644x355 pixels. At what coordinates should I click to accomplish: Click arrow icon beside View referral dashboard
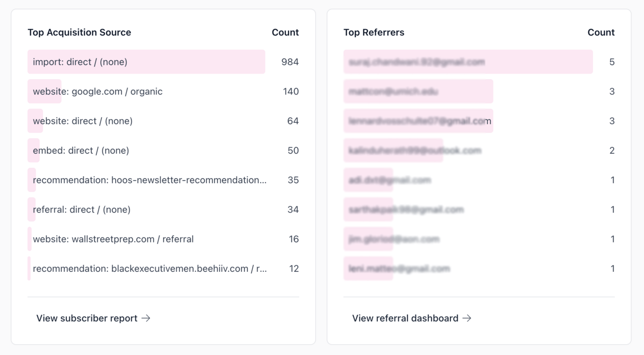pos(467,318)
